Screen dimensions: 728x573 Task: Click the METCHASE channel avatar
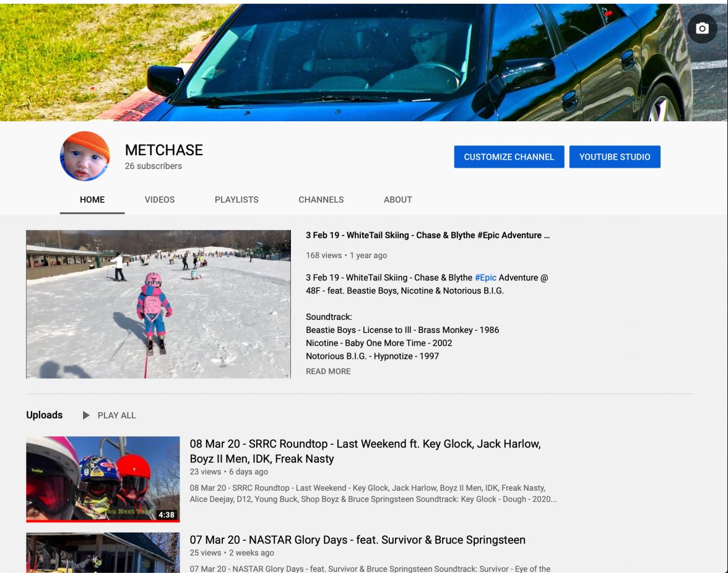tap(85, 157)
